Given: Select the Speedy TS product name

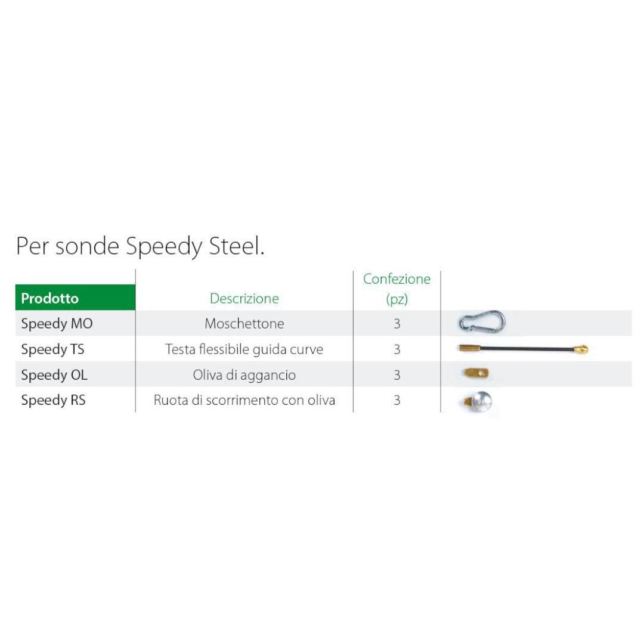Looking at the screenshot, I should pyautogui.click(x=52, y=349).
